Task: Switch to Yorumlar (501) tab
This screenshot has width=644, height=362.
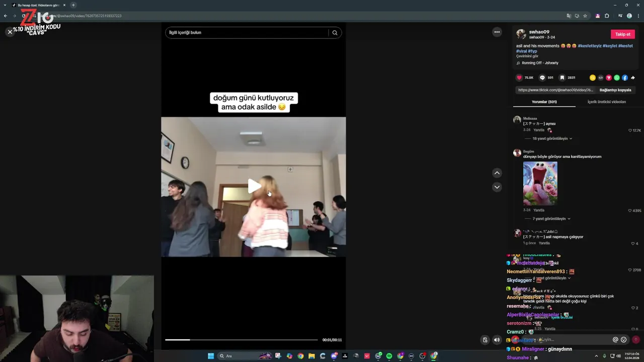Action: [x=544, y=102]
